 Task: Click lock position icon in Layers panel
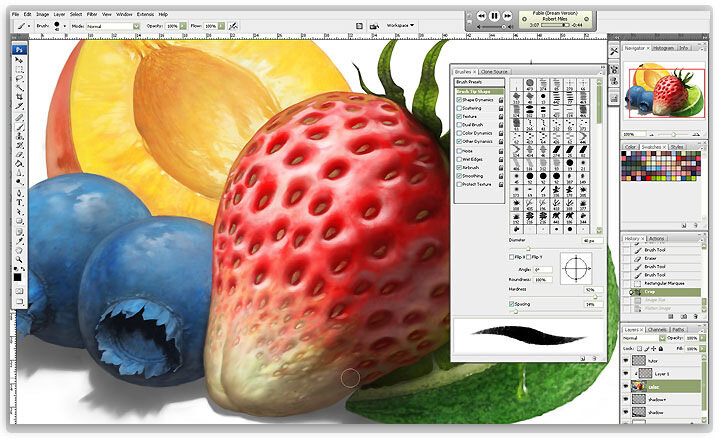pos(653,349)
